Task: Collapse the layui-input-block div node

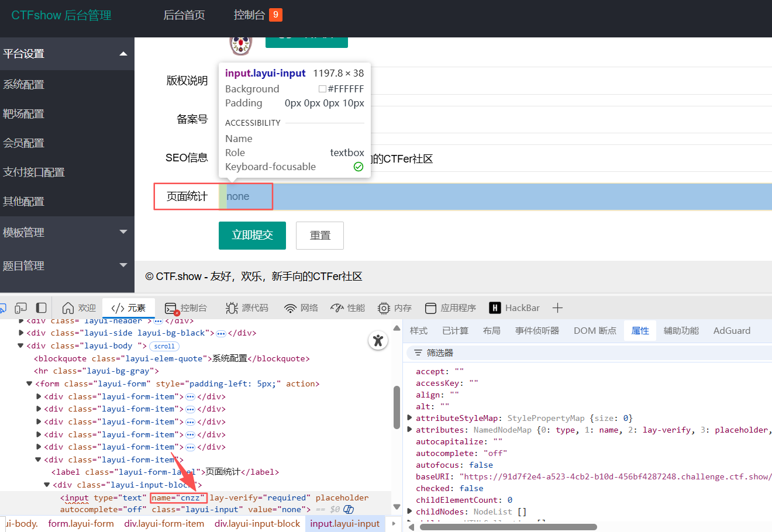Action: coord(47,485)
